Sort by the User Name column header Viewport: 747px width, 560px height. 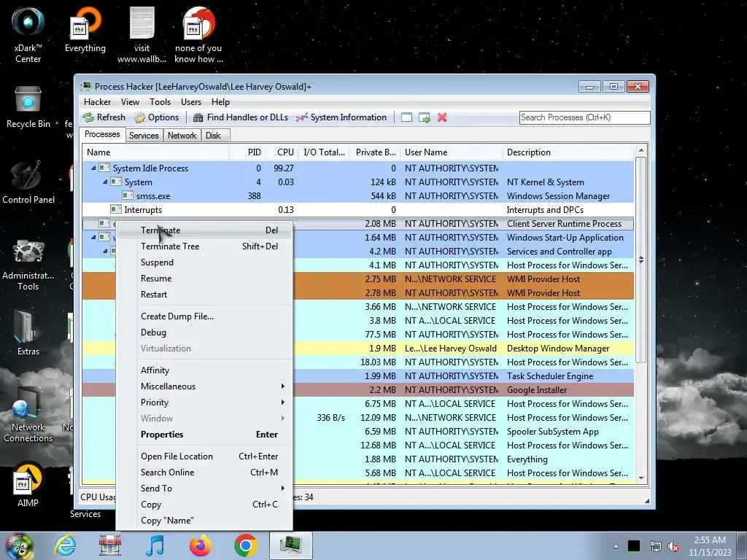click(x=451, y=152)
